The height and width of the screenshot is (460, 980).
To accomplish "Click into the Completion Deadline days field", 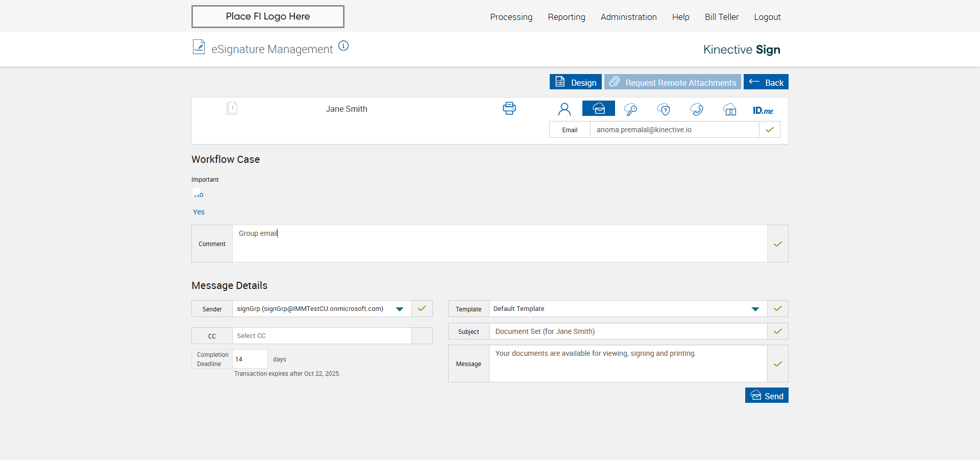I will coord(250,359).
